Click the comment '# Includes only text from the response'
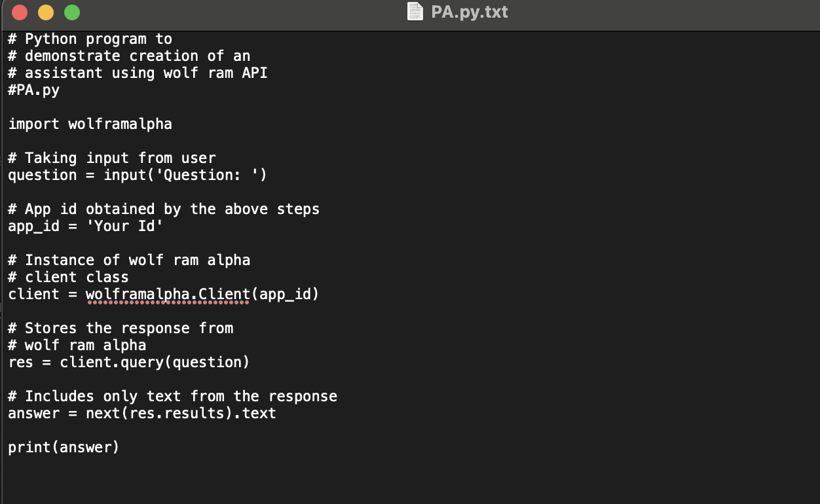Viewport: 820px width, 504px height. 173,396
